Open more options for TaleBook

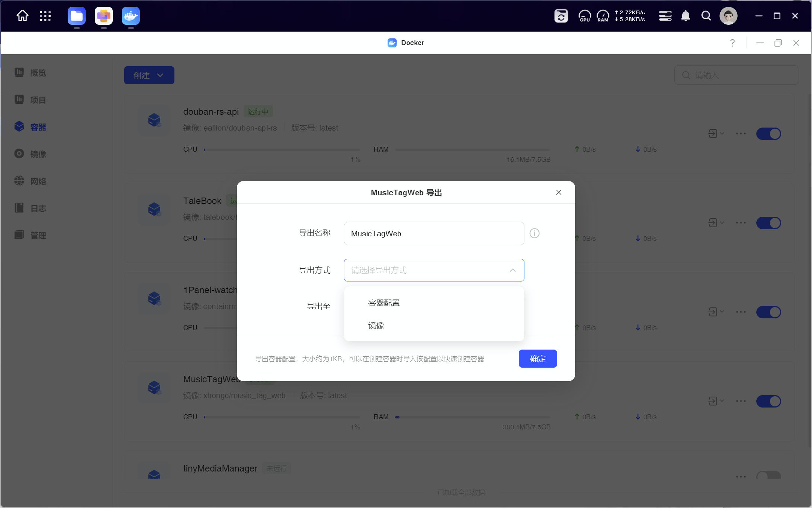click(741, 223)
